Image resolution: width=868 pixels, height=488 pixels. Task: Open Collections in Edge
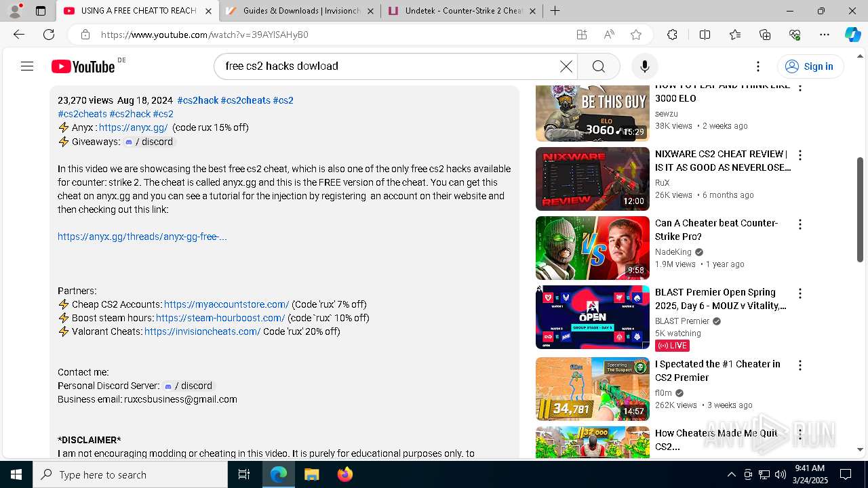point(765,35)
